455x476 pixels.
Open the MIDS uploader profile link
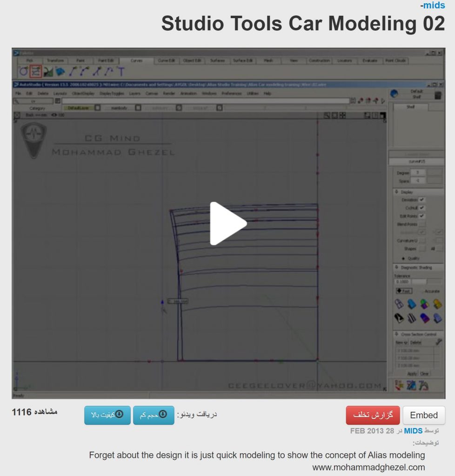(x=413, y=431)
